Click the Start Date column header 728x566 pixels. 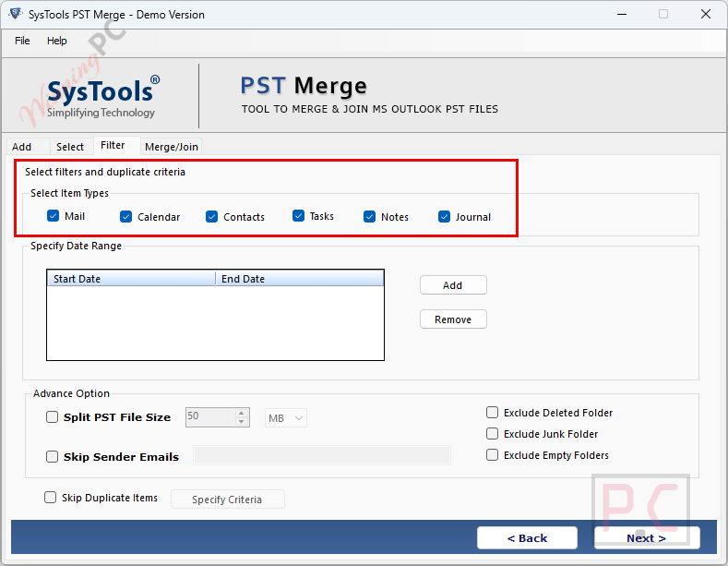point(131,279)
